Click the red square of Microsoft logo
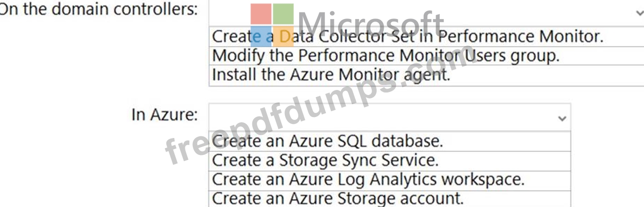The height and width of the screenshot is (207, 644). point(261,14)
